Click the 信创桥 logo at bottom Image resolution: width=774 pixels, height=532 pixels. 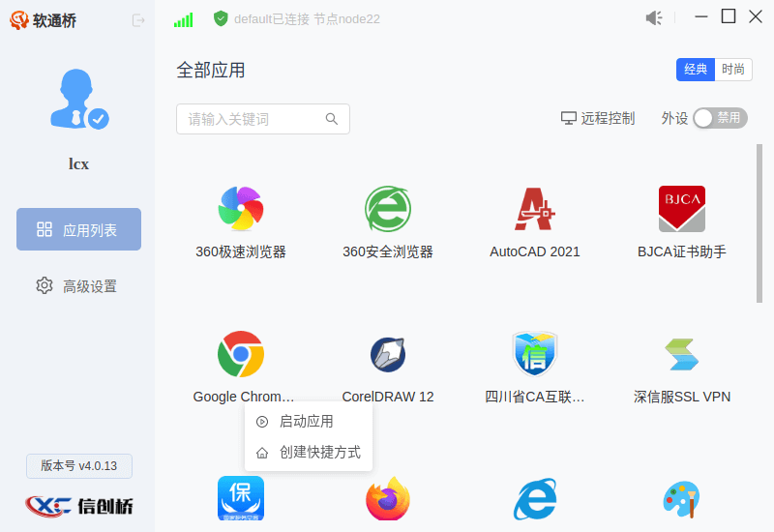[x=79, y=506]
